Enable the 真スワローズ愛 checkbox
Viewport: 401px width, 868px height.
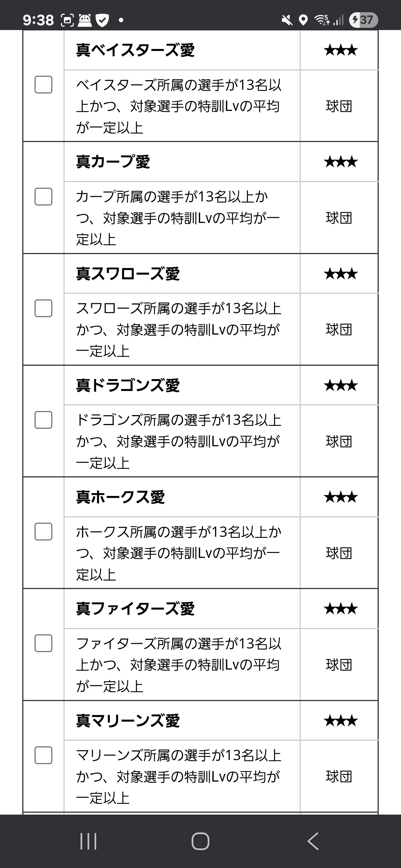pyautogui.click(x=43, y=308)
